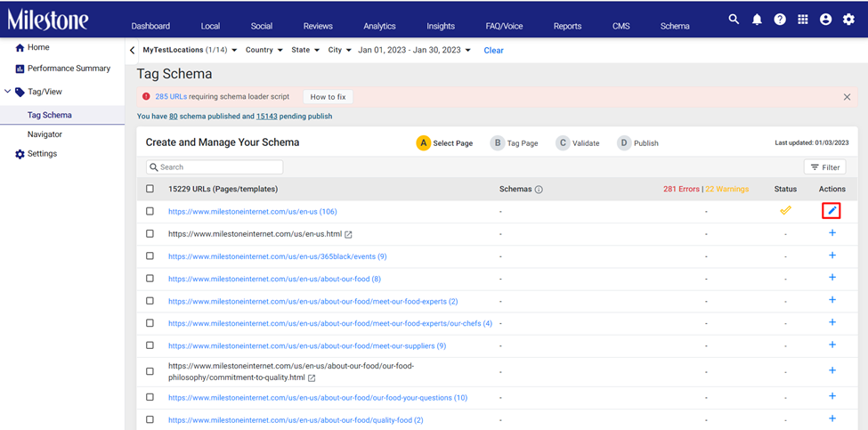Viewport: 868px width, 430px height.
Task: Open commitment-to-quality.html external link icon
Action: [312, 378]
